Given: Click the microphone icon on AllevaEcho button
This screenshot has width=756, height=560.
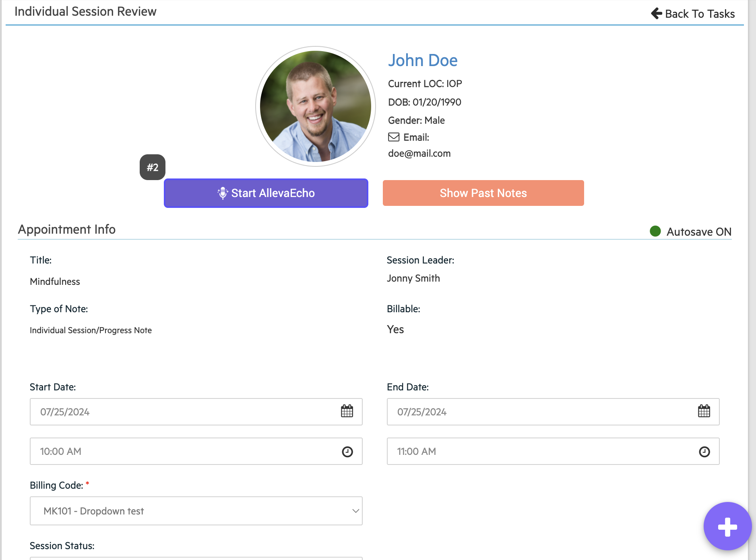Looking at the screenshot, I should click(x=223, y=193).
